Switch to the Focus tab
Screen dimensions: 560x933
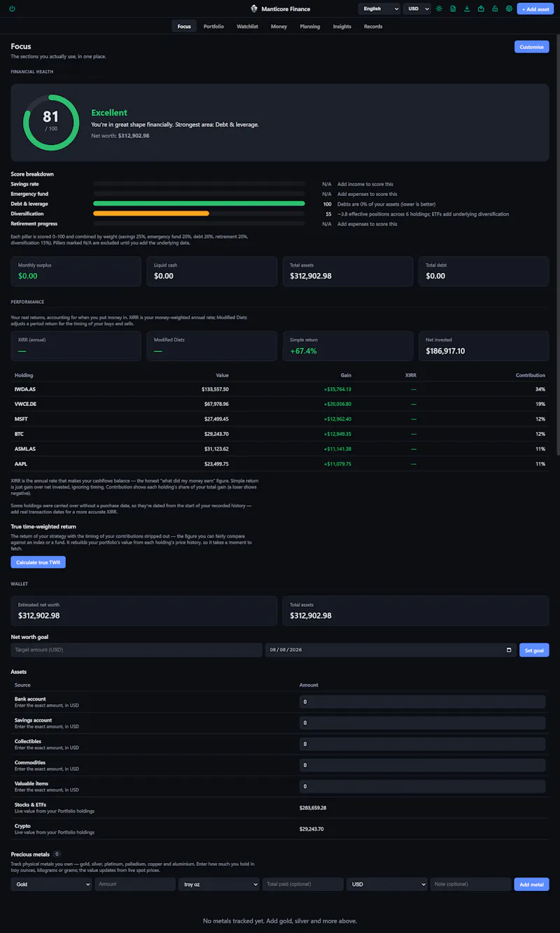tap(184, 27)
